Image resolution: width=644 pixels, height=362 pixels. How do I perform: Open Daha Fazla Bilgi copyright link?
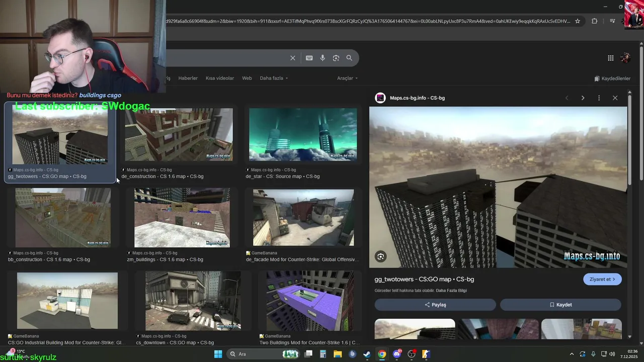tap(451, 291)
